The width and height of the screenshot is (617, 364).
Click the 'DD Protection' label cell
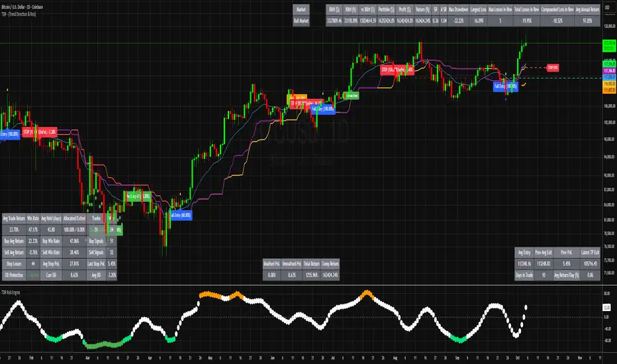14,275
